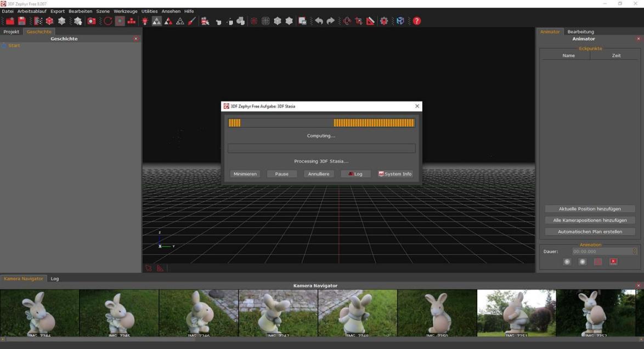Click the red and white triangles icon

coord(168,21)
